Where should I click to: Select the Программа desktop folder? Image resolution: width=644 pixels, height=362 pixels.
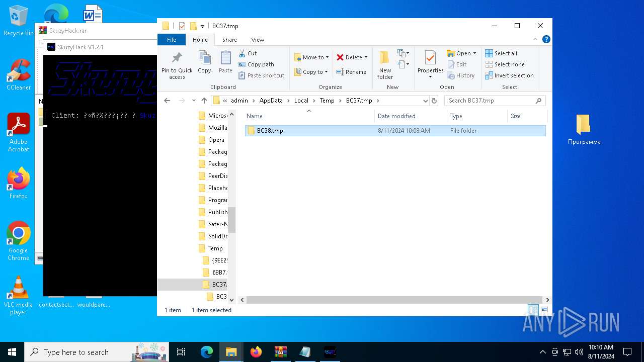[x=584, y=129]
